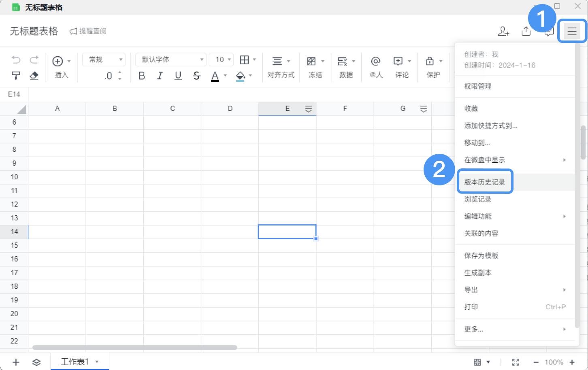The image size is (588, 370).
Task: Choose 生成副本 from the menu
Action: pos(478,273)
